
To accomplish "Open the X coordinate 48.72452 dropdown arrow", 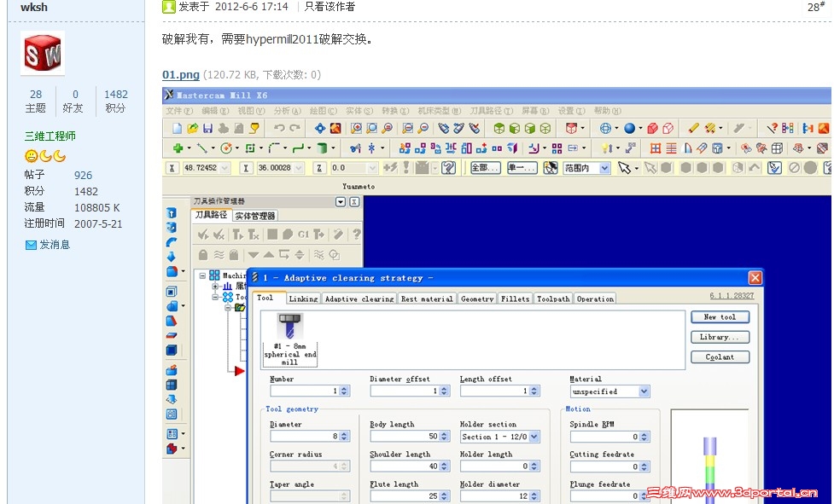I will (x=225, y=168).
